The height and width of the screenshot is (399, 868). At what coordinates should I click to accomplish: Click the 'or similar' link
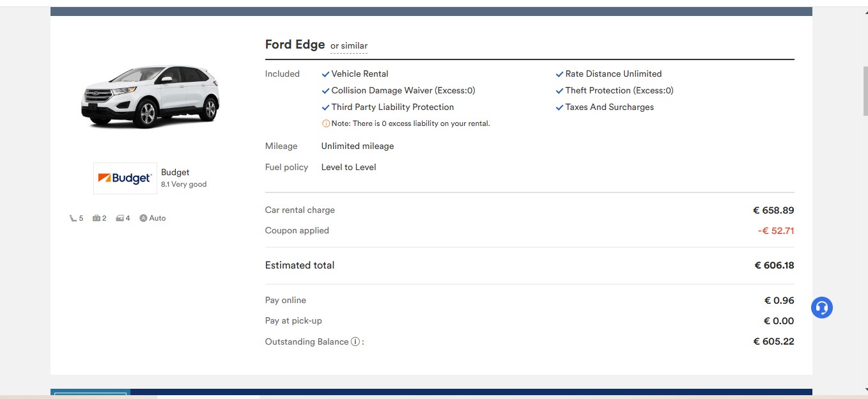tap(348, 46)
